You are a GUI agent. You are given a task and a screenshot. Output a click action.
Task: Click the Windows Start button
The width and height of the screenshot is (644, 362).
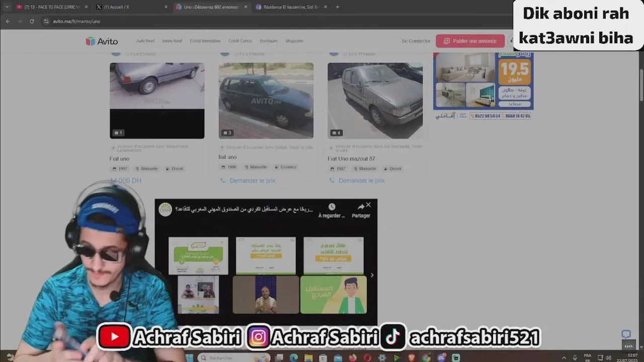[189, 357]
